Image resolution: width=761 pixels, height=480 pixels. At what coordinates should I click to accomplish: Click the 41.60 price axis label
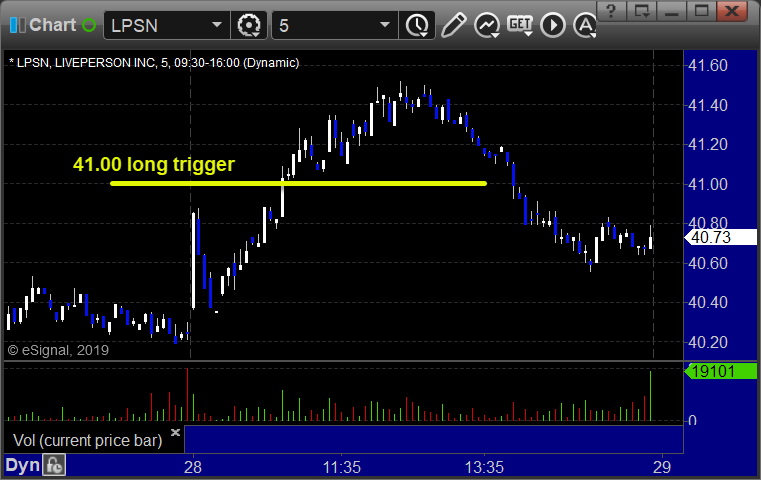[x=708, y=65]
